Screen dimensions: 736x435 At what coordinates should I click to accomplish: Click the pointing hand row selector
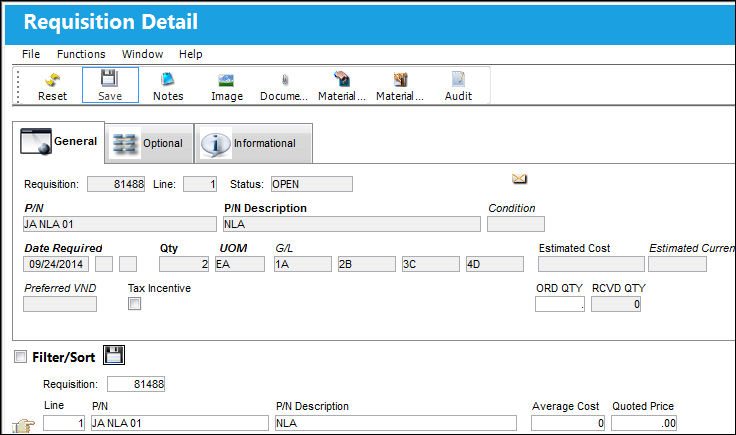[x=23, y=425]
